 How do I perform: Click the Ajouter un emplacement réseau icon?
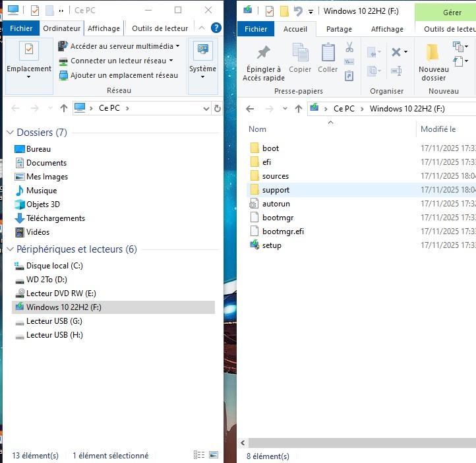63,75
